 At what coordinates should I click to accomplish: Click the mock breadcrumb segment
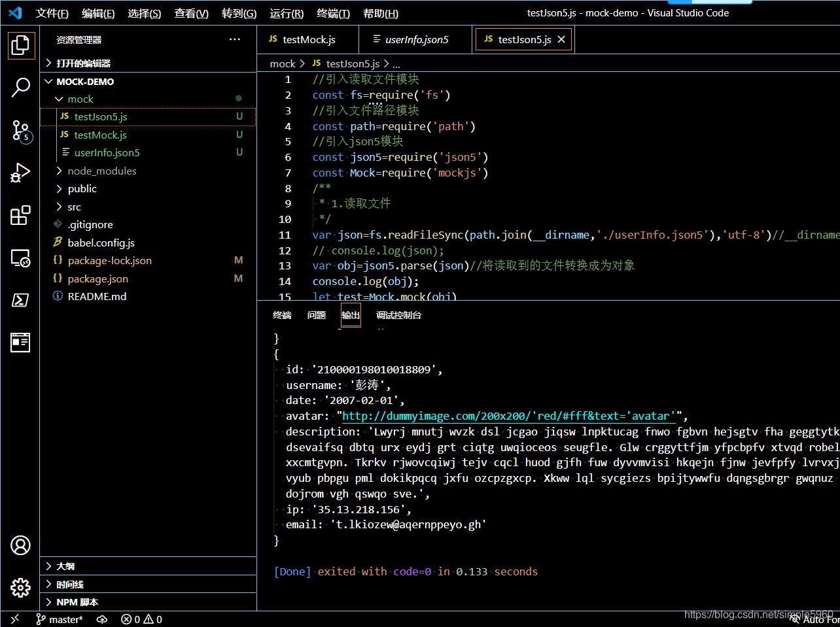[x=283, y=63]
